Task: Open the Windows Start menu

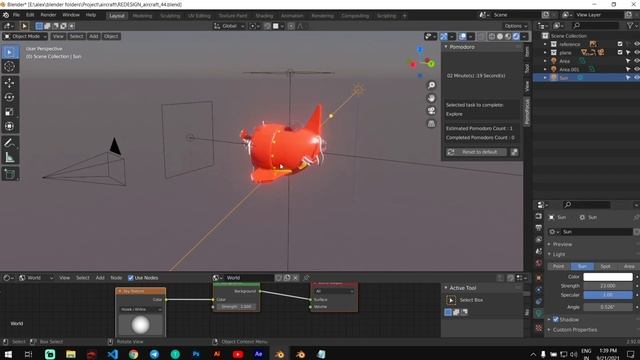Action: pos(8,354)
